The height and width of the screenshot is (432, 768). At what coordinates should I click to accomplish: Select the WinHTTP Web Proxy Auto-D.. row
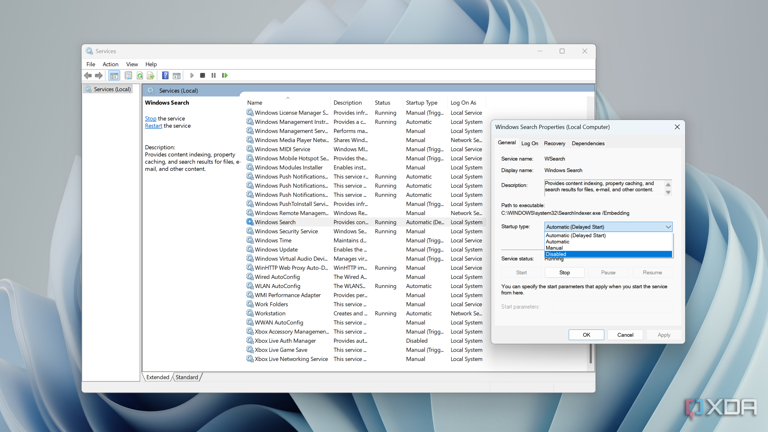click(x=365, y=267)
